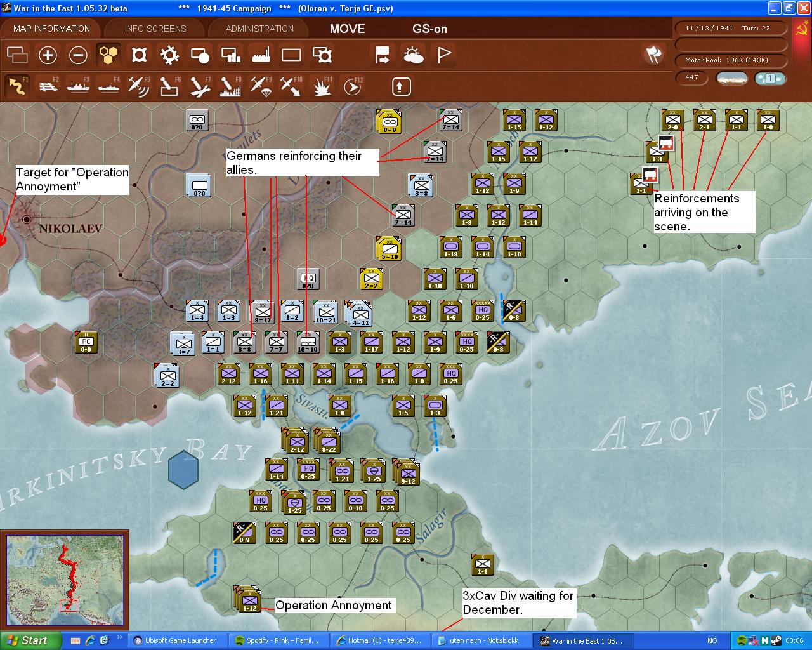Click the 447 counter field

(692, 77)
